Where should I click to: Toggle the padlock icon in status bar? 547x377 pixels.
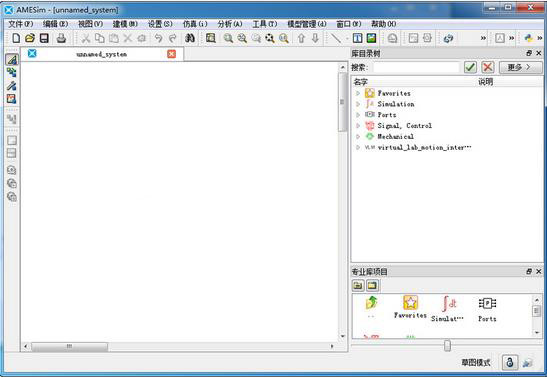point(510,362)
